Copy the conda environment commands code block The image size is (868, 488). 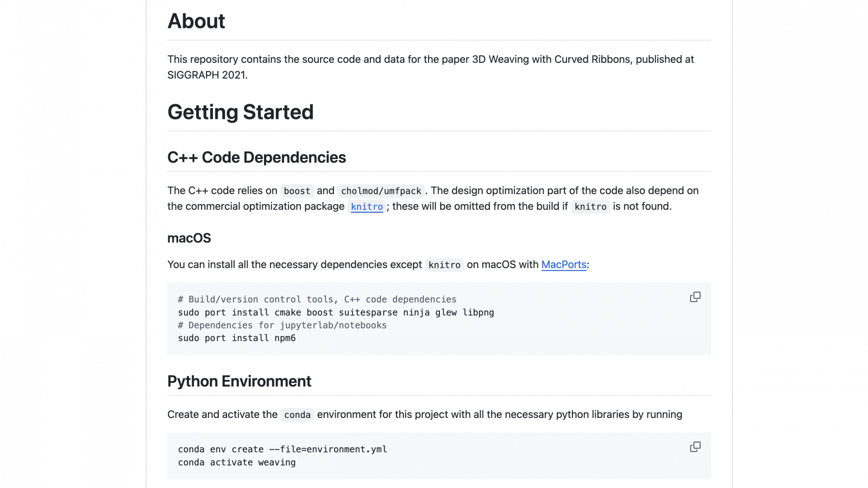(695, 447)
